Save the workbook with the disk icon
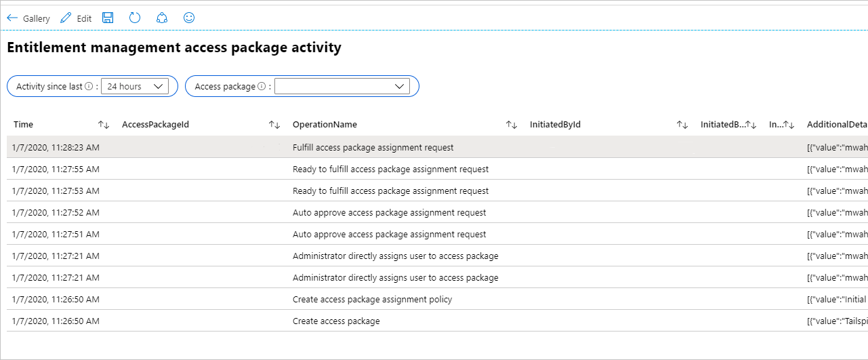868x360 pixels. coord(108,18)
